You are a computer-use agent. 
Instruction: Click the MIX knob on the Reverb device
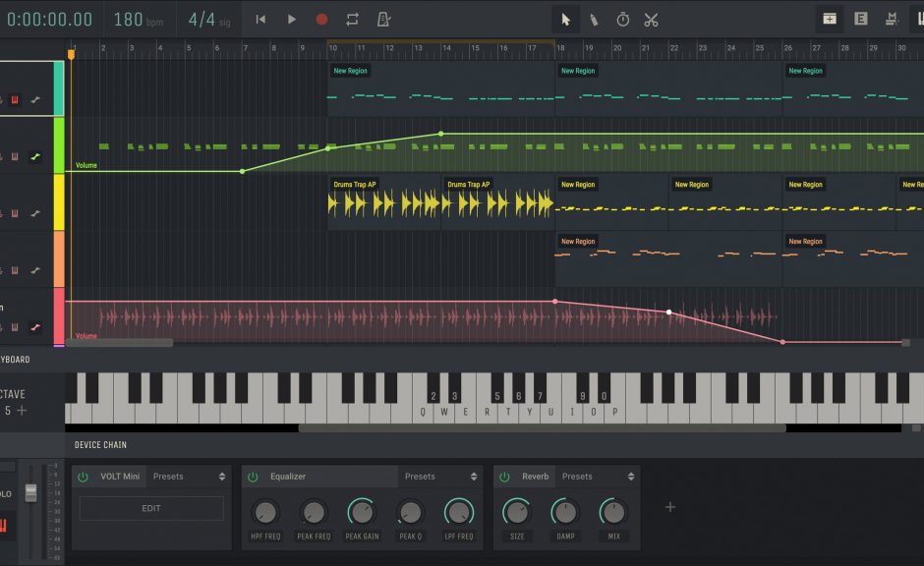(x=613, y=511)
